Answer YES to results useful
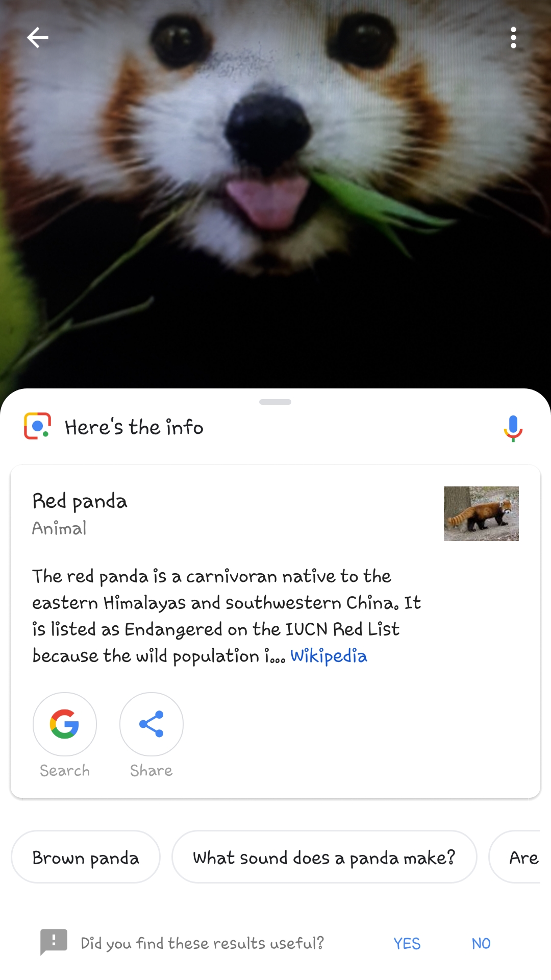The width and height of the screenshot is (551, 980). 407,944
